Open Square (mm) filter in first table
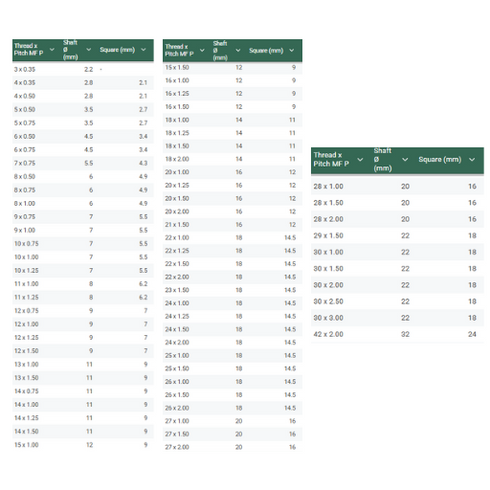The image size is (490, 490). (x=143, y=50)
